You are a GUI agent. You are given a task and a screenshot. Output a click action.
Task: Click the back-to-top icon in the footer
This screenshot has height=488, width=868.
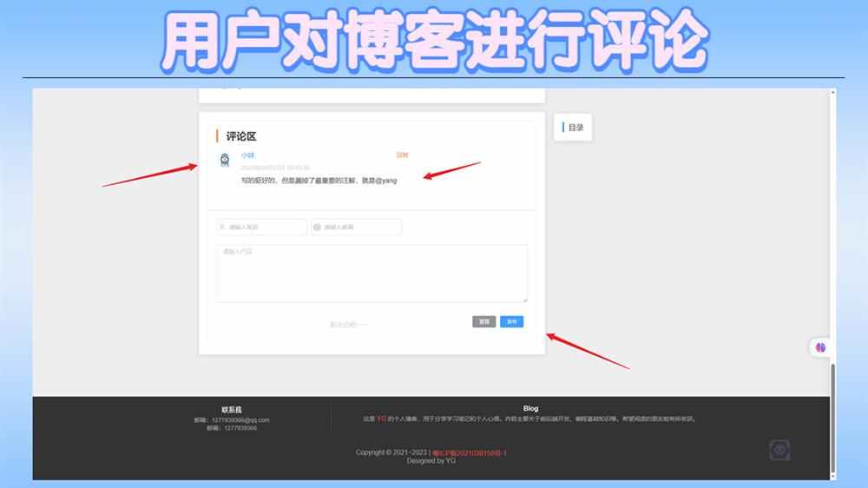779,450
